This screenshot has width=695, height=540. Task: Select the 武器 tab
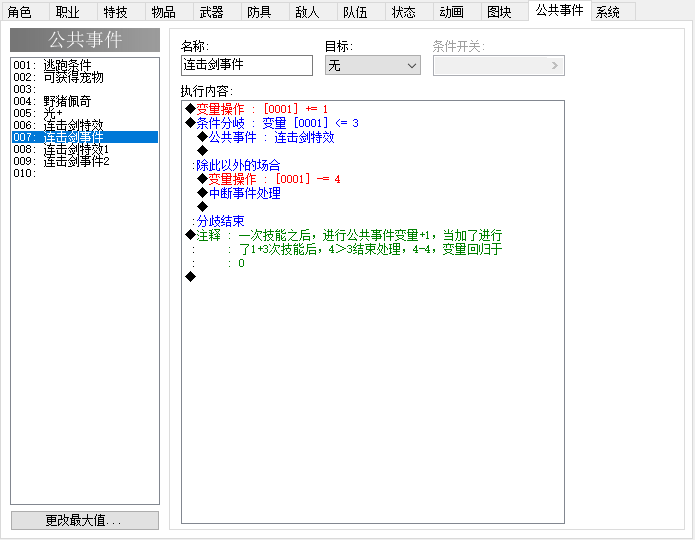point(216,12)
